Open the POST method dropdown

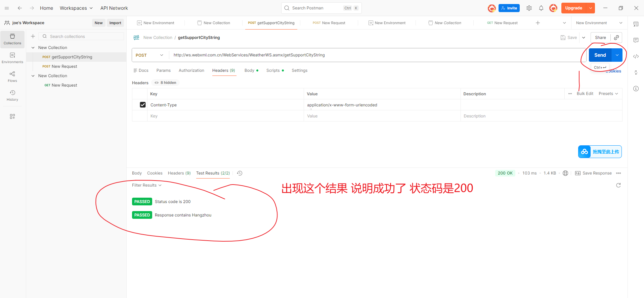149,55
